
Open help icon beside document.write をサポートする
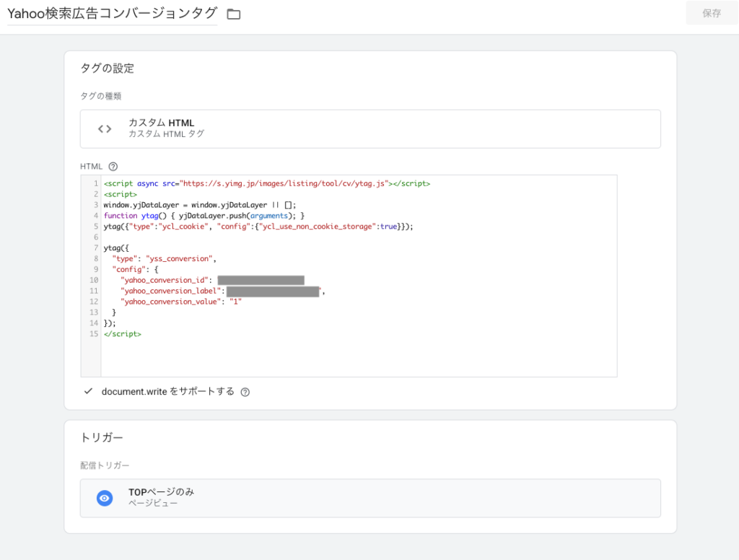pyautogui.click(x=245, y=392)
